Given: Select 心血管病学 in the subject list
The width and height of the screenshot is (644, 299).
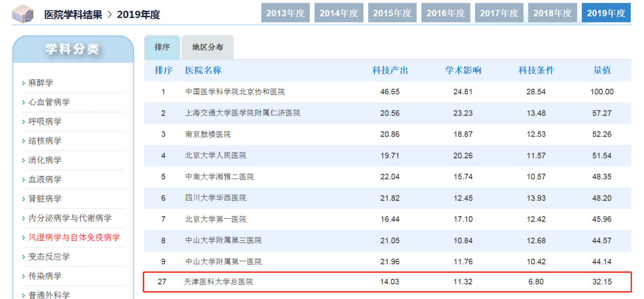Looking at the screenshot, I should click(x=49, y=102).
